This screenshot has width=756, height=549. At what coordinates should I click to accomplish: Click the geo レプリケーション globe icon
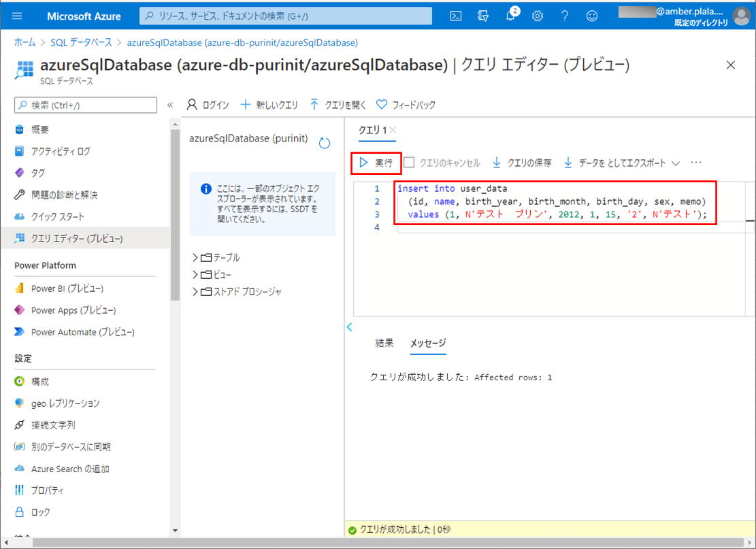point(19,403)
